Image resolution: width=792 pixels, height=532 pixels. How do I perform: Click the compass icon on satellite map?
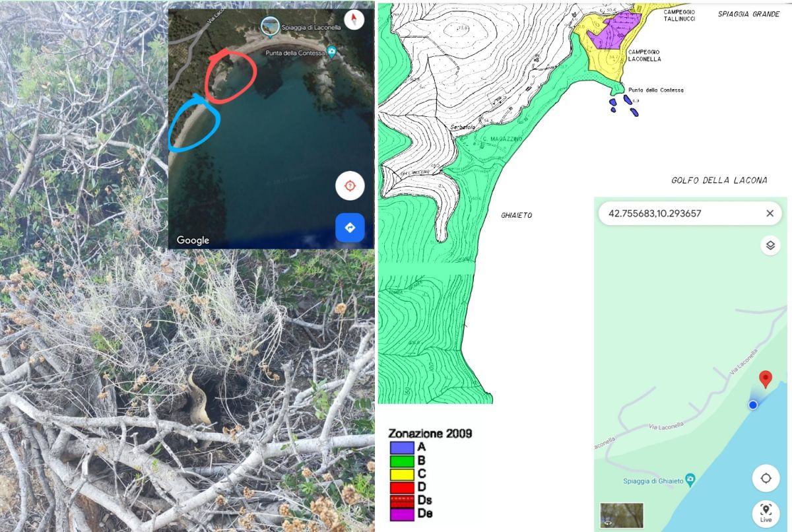[x=354, y=20]
